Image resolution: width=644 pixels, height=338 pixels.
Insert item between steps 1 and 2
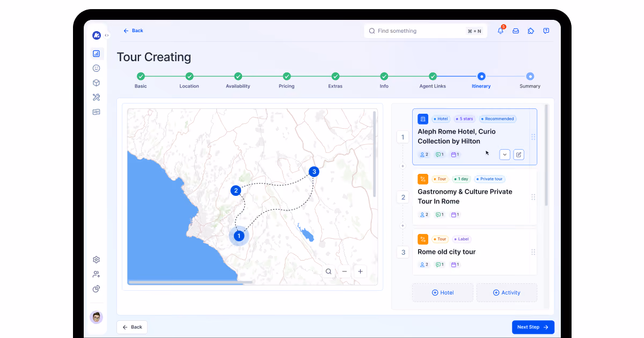[x=403, y=166]
